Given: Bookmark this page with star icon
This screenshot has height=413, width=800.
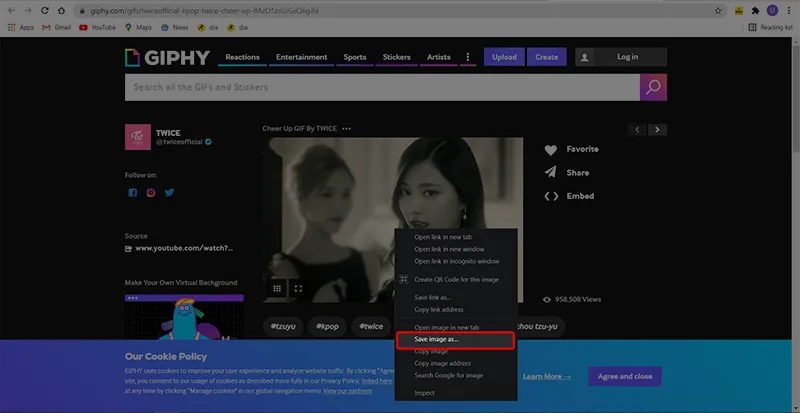Looking at the screenshot, I should point(718,11).
